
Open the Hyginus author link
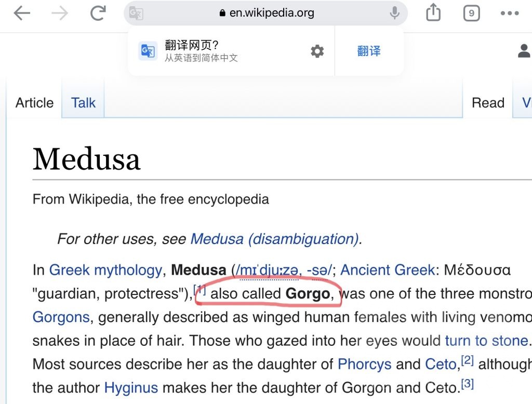(x=131, y=387)
